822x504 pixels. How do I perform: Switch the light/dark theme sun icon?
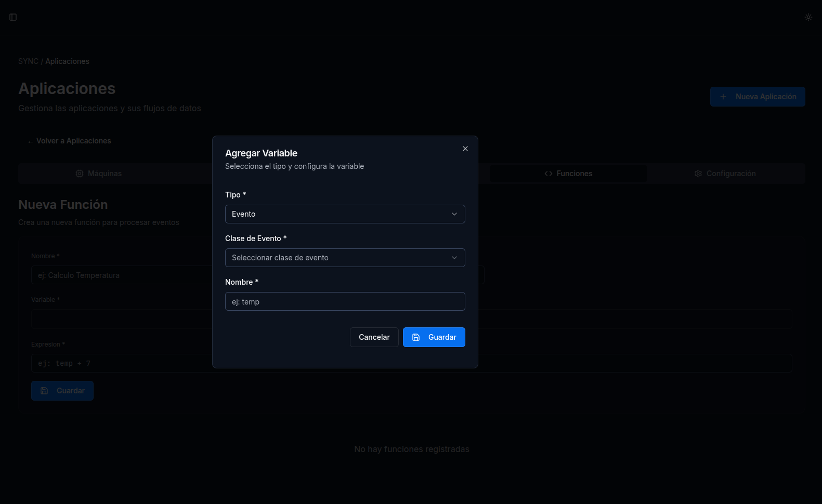click(x=808, y=17)
